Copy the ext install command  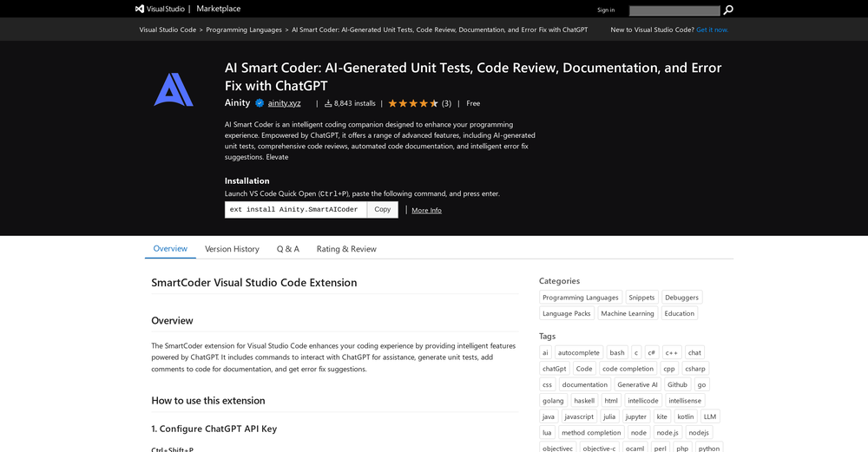(x=382, y=210)
